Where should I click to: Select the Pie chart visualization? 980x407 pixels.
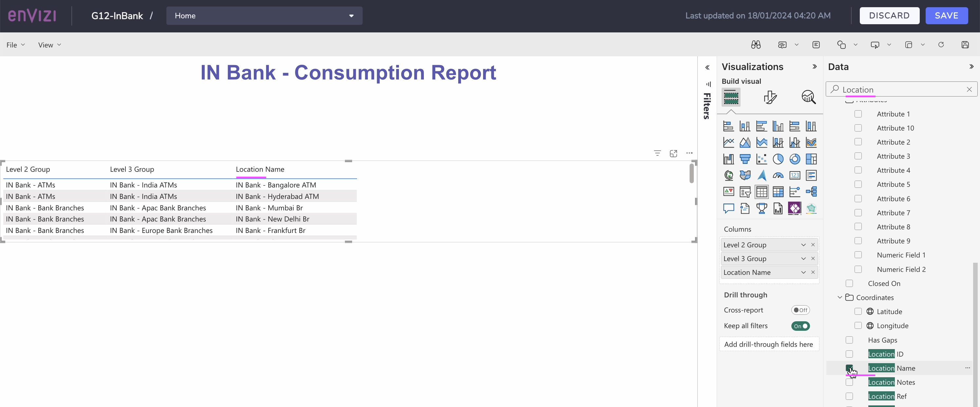click(778, 159)
